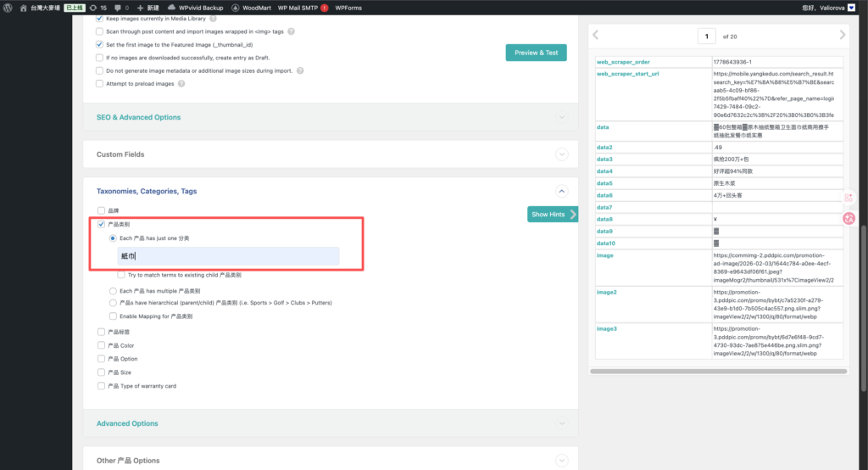Click the image2 field name

[x=606, y=292]
